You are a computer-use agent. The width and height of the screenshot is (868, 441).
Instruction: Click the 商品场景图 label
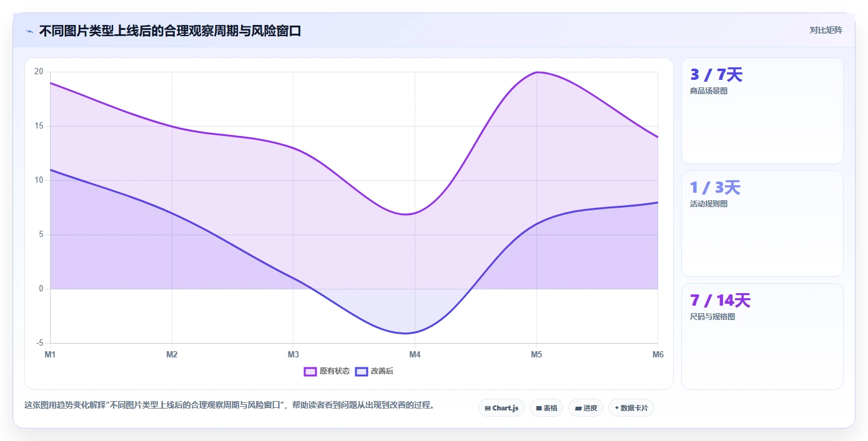(x=709, y=91)
